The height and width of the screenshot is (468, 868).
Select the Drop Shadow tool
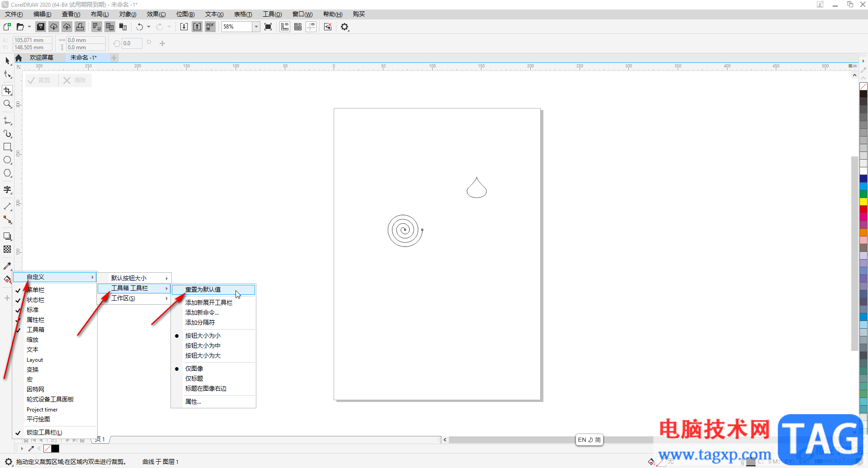7,236
